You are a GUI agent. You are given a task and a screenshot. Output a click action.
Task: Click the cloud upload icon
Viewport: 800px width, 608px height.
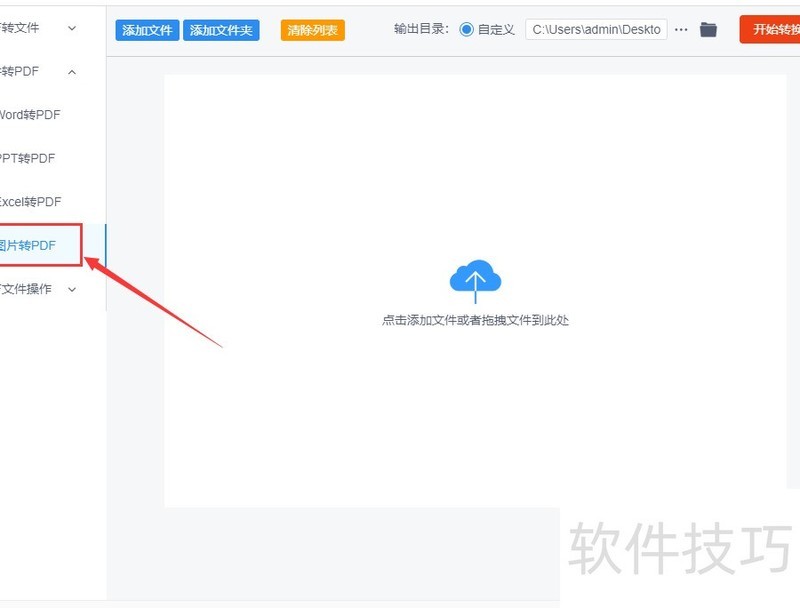[x=475, y=281]
